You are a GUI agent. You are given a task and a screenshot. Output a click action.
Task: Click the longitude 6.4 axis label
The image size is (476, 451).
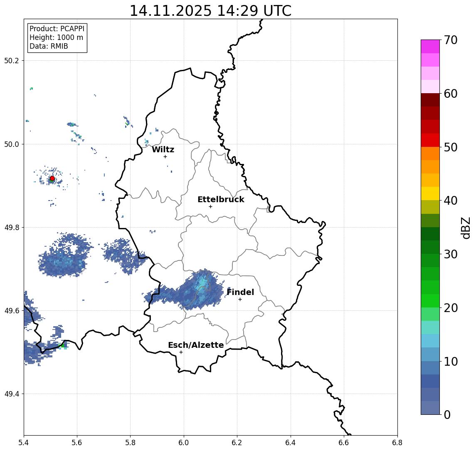[x=291, y=443]
